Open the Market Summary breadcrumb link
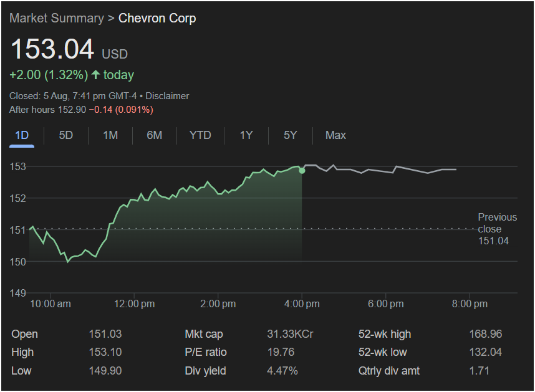Viewport: 535px width, 392px height. click(x=57, y=19)
